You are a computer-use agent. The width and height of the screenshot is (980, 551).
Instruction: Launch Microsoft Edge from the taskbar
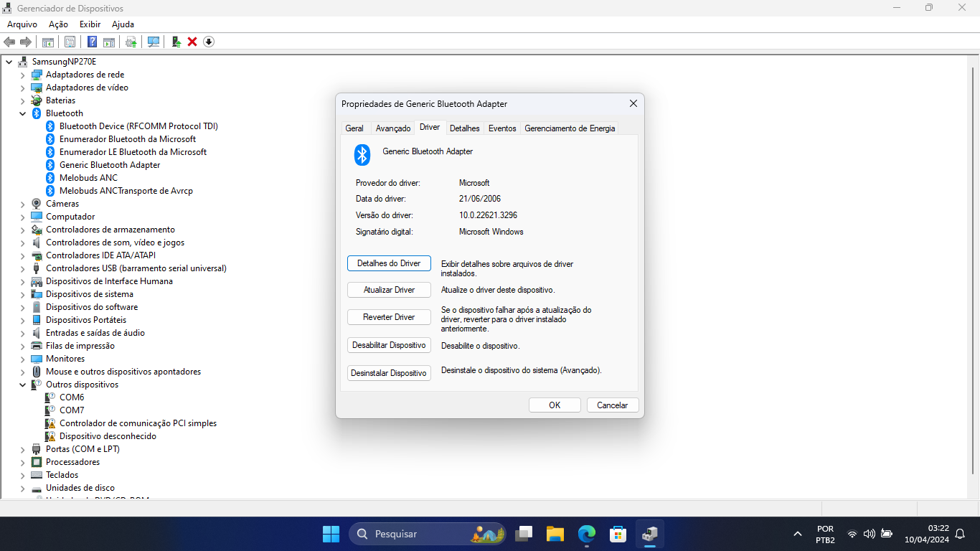[587, 534]
